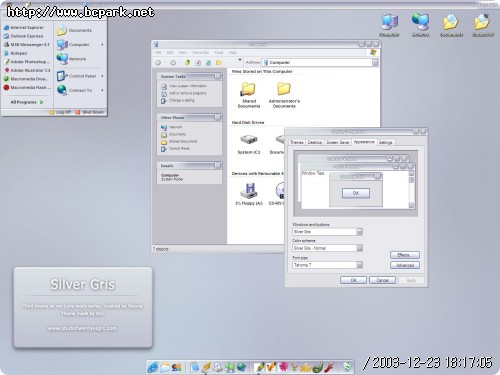Click the red Flash icon in the bottom dock

329,367
